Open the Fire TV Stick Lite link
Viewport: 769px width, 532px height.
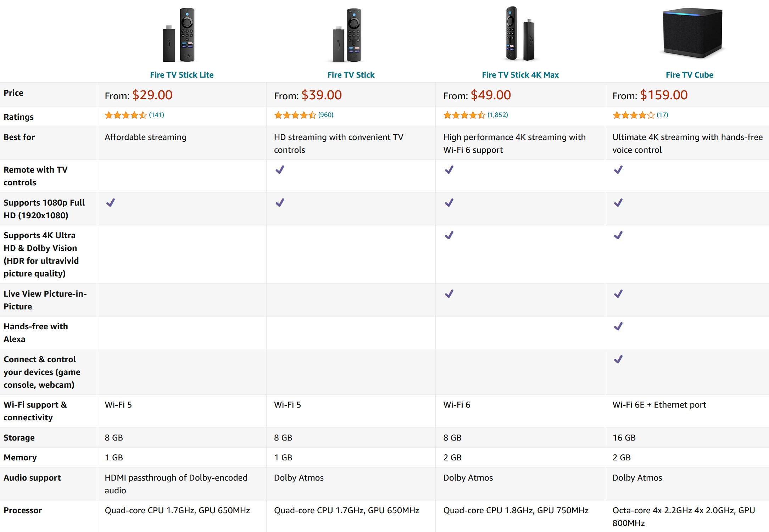tap(182, 75)
